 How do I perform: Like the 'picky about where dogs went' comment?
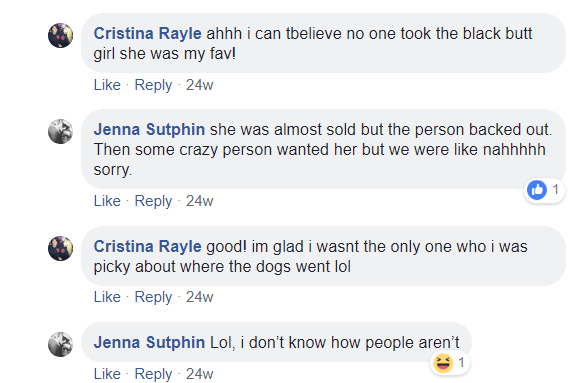click(107, 297)
